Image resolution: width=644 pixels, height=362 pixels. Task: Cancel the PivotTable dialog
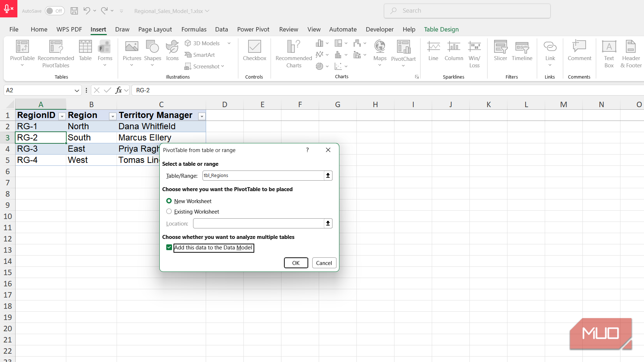coord(324,263)
